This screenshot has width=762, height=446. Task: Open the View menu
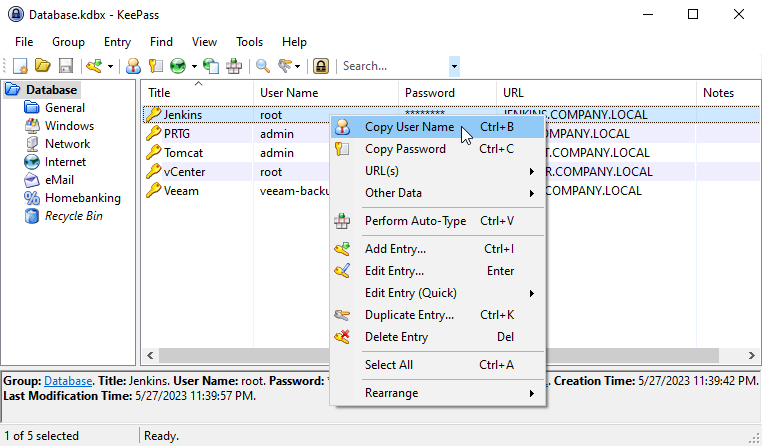pos(204,42)
